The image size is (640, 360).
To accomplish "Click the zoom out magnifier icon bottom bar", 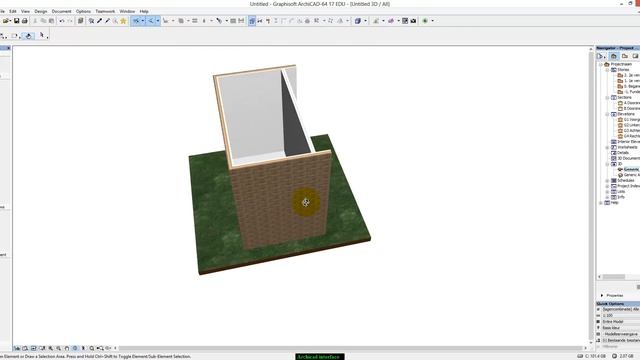I will tap(59, 348).
